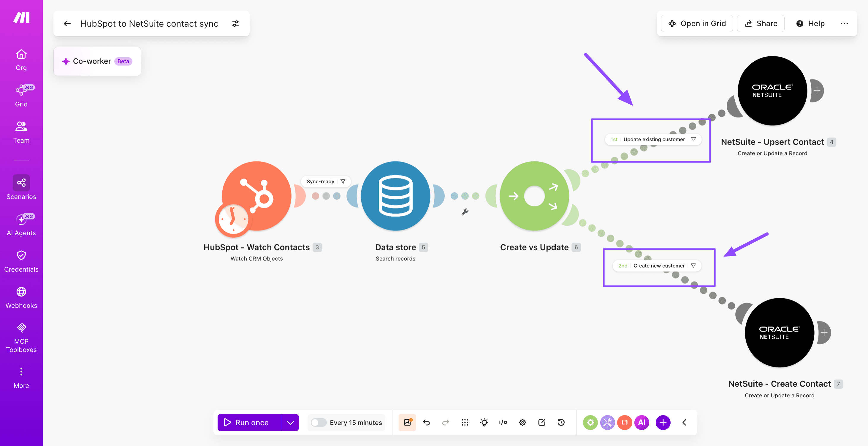This screenshot has width=868, height=446.
Task: Click the NetSuite - Upsert Contact label
Action: pyautogui.click(x=772, y=142)
